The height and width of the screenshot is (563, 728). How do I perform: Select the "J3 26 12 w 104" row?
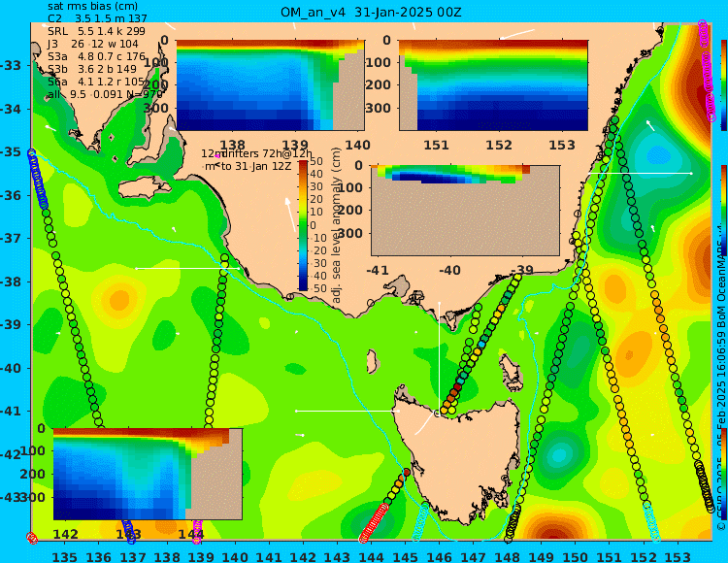tap(93, 44)
